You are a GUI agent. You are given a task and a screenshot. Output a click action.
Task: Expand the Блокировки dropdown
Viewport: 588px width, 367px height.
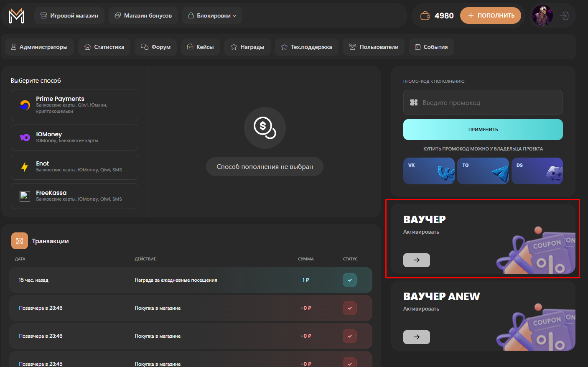212,16
